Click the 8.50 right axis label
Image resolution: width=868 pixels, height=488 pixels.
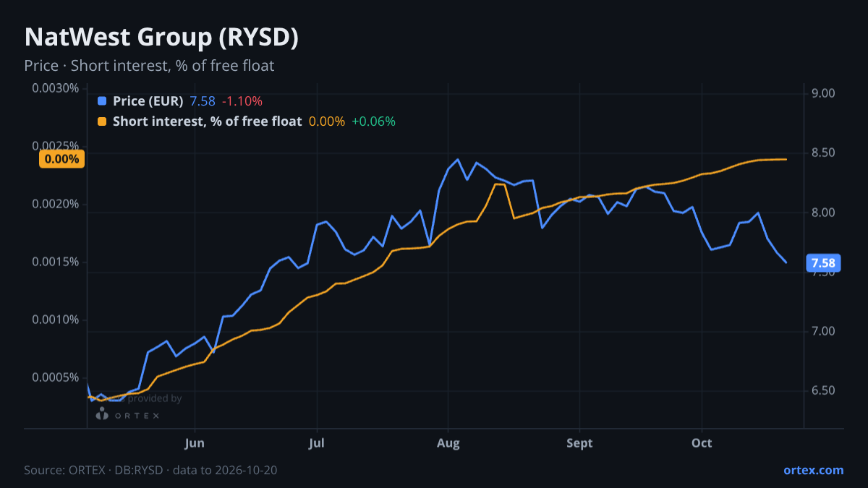click(823, 153)
